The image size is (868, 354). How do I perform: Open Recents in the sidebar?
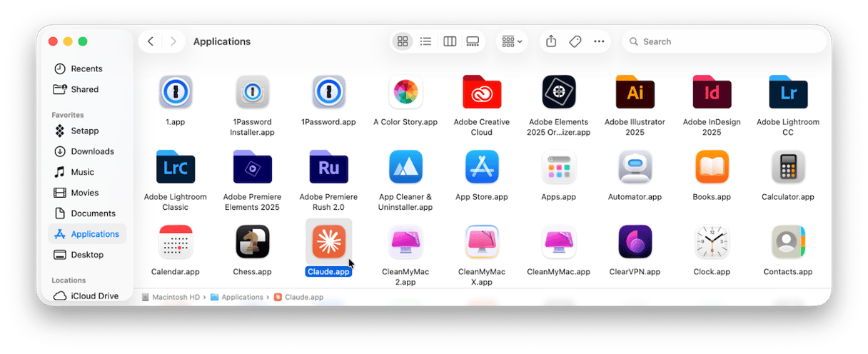(87, 69)
